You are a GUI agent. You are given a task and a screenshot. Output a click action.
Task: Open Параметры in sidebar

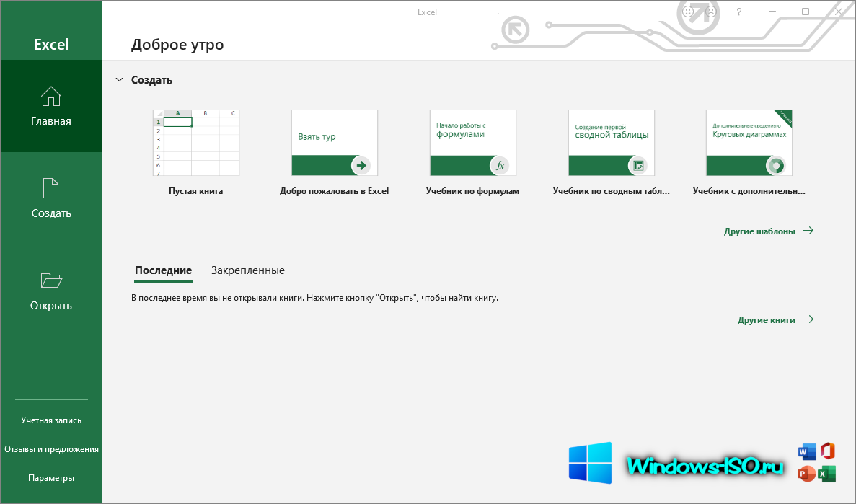tap(51, 478)
